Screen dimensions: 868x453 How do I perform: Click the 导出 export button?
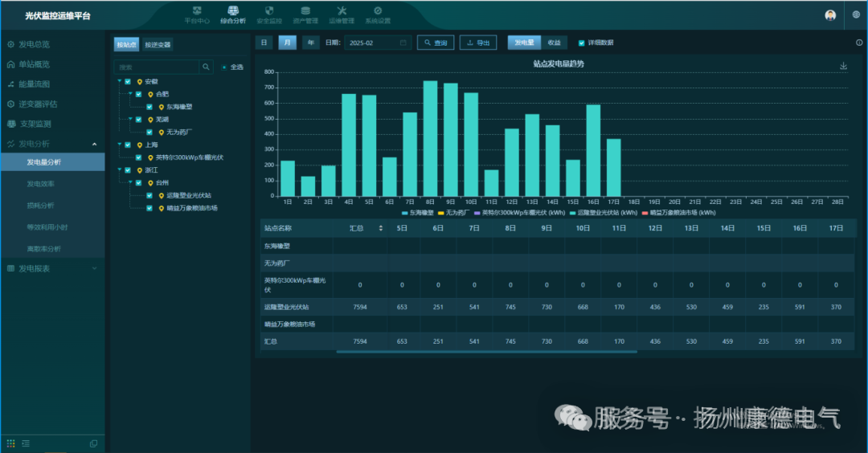tap(477, 43)
